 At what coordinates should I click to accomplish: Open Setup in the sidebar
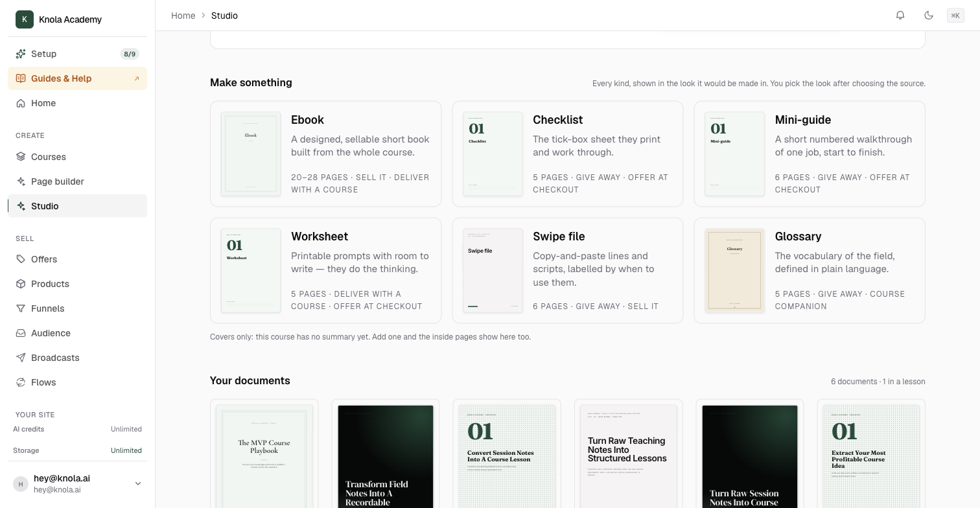tap(77, 54)
